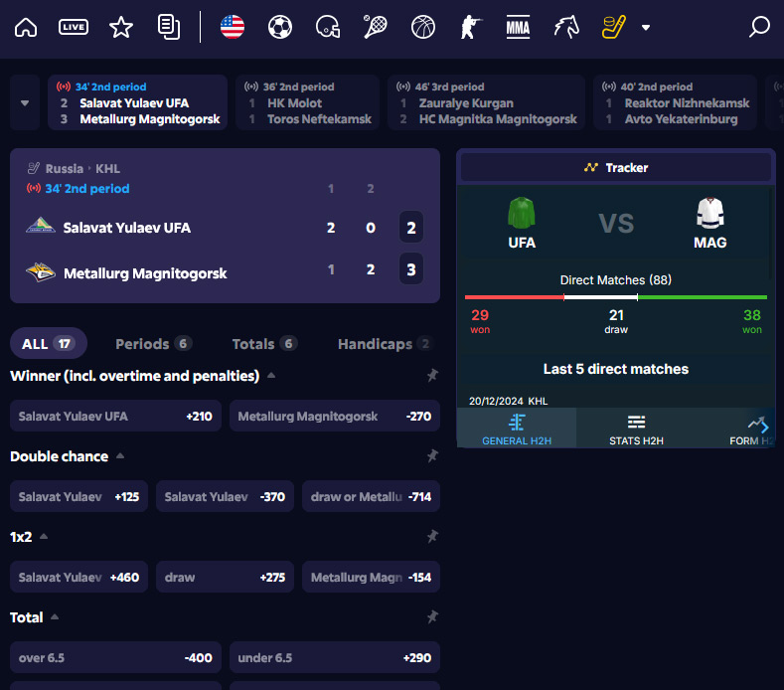Viewport: 784px width, 690px height.
Task: Click the Metallurg Magnitogorsk team logo
Action: click(x=41, y=272)
